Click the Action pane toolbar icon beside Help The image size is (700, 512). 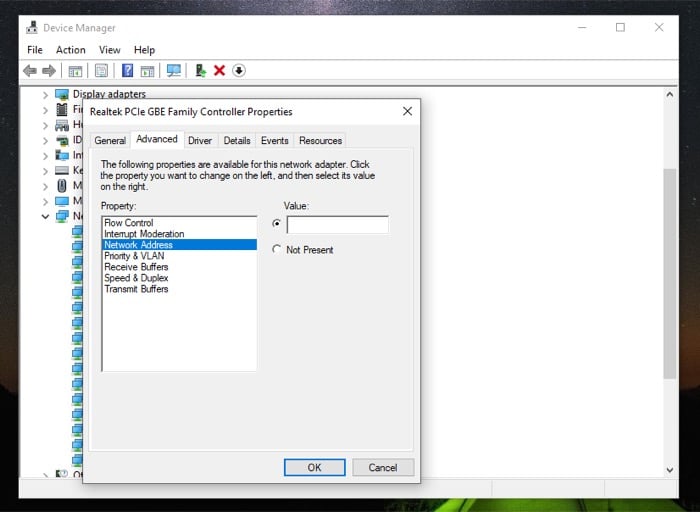pyautogui.click(x=147, y=71)
